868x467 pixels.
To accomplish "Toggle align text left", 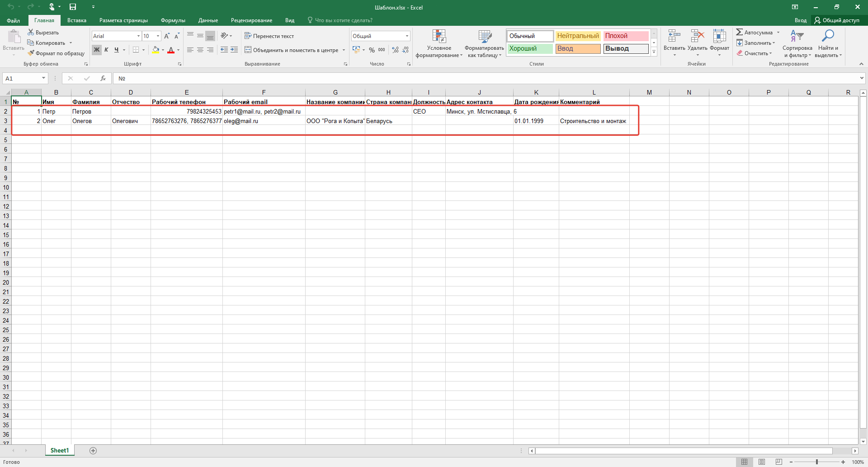I will click(x=190, y=50).
